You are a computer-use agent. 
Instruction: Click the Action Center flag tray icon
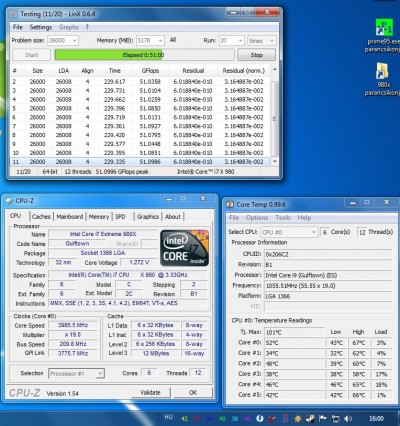pyautogui.click(x=323, y=419)
